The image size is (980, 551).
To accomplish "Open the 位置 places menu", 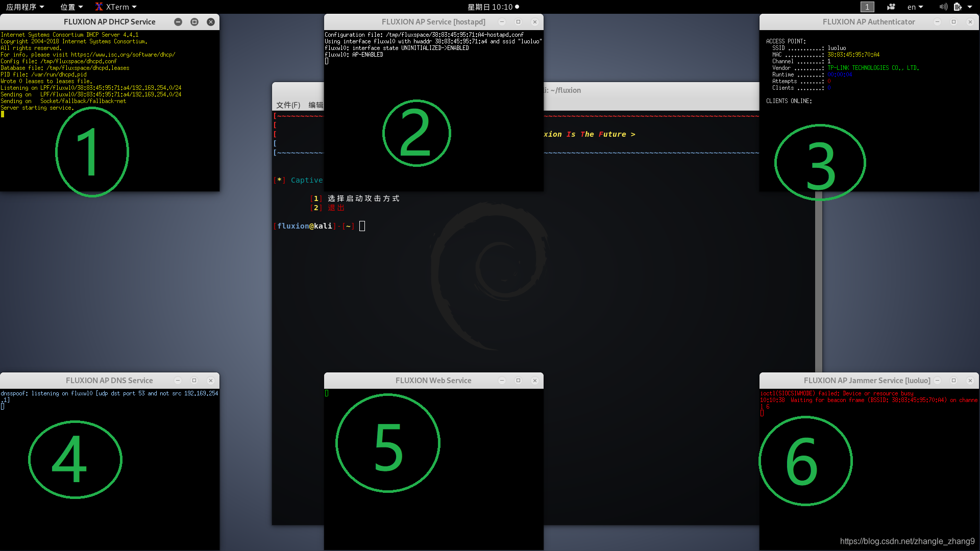I will point(71,7).
